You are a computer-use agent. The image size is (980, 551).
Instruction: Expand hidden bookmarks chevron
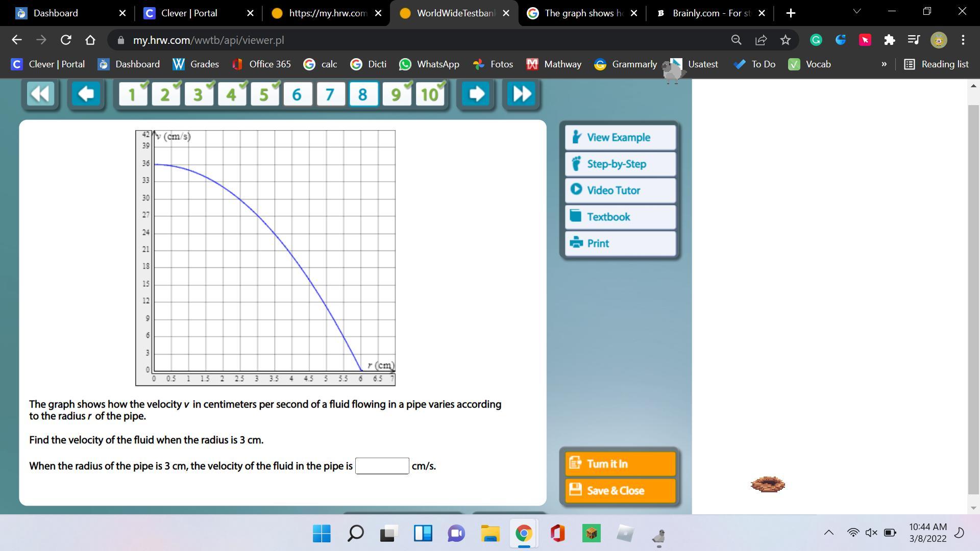coord(884,64)
